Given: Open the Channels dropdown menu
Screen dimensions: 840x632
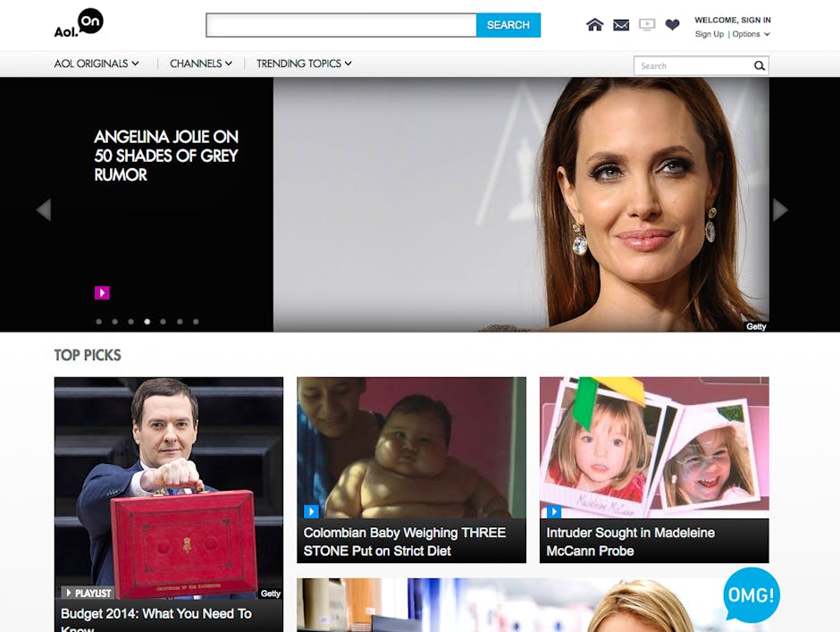Looking at the screenshot, I should point(201,63).
